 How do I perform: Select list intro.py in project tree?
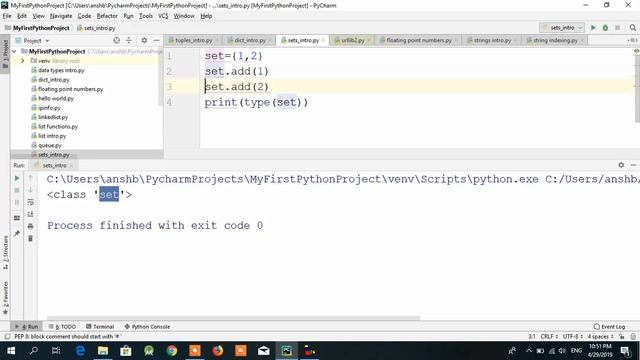tap(49, 136)
